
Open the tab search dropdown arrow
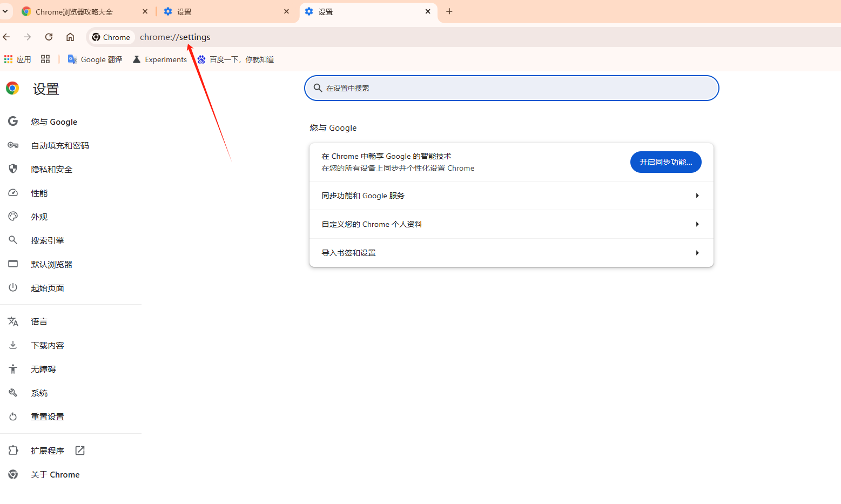(5, 11)
